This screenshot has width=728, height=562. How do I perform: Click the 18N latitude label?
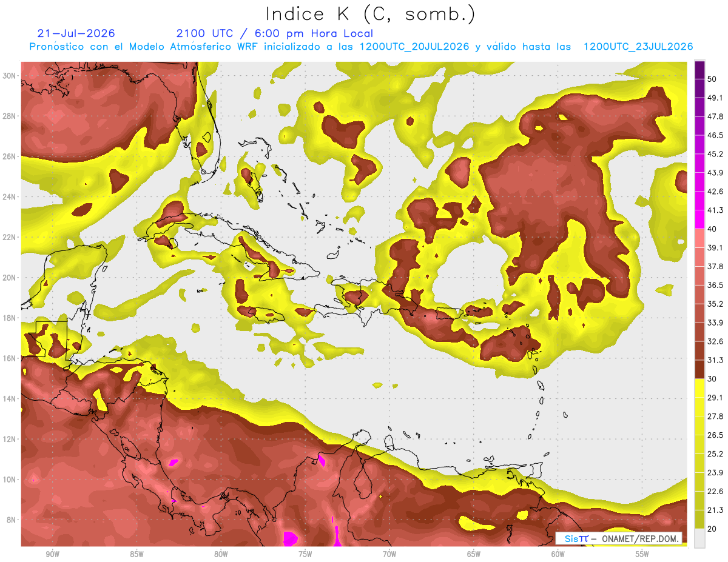tap(9, 318)
